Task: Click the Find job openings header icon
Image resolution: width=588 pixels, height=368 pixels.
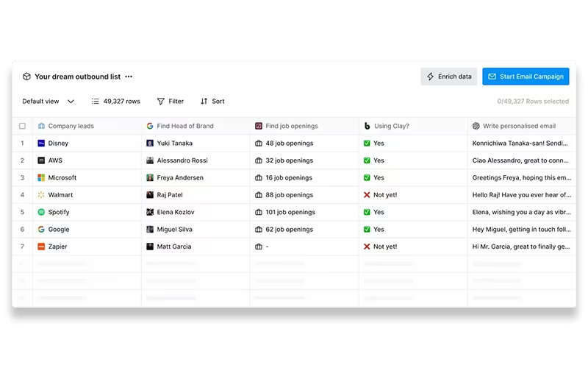Action: (259, 126)
